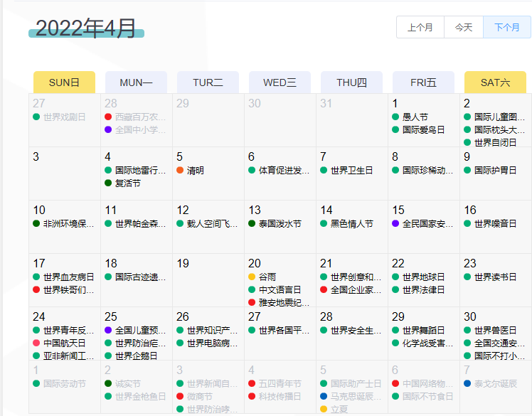The image size is (532, 416).
Task: Select the FRI五 column header
Action: pyautogui.click(x=423, y=82)
